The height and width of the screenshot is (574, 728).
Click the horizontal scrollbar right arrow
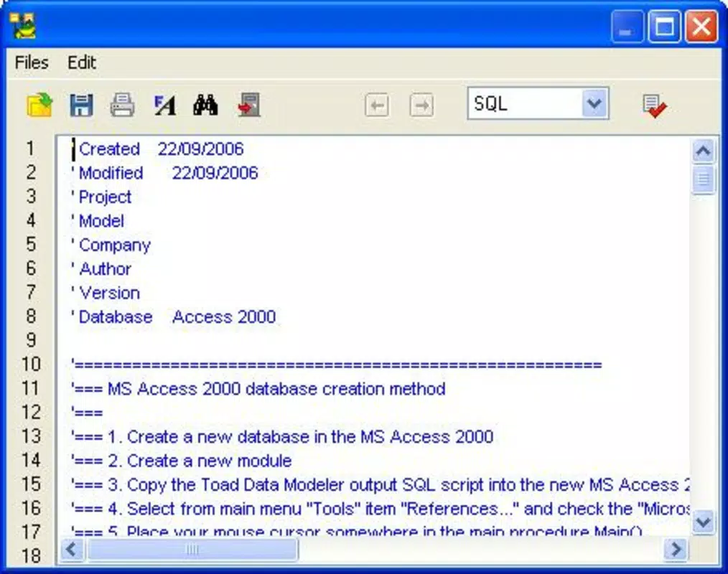676,550
